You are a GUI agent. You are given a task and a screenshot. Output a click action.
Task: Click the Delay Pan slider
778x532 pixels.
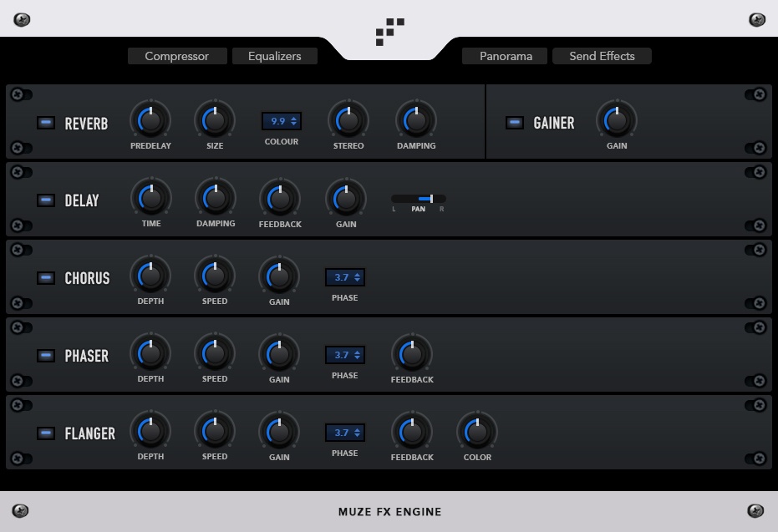[x=419, y=199]
